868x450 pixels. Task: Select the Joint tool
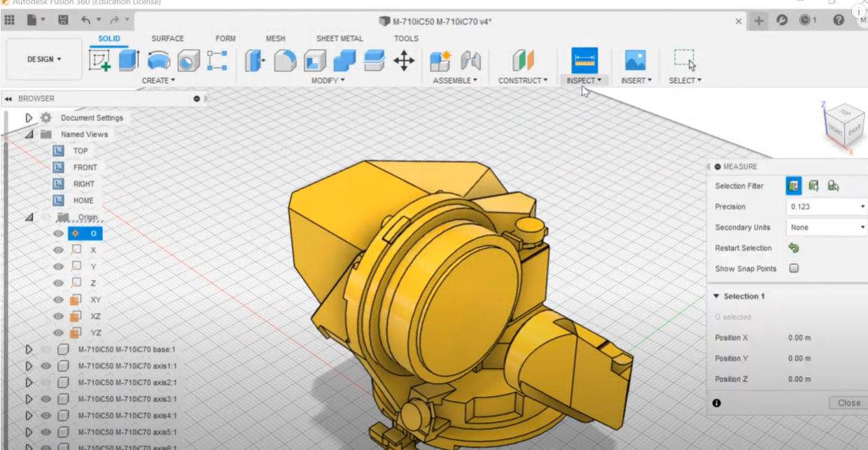click(x=470, y=62)
